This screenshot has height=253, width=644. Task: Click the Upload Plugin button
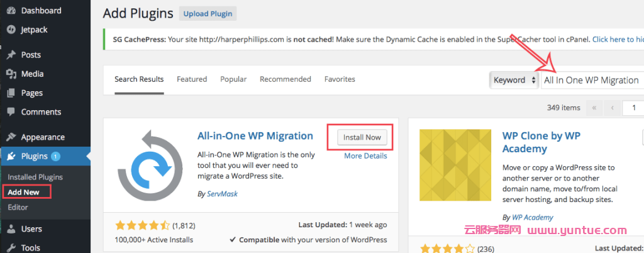click(x=208, y=14)
